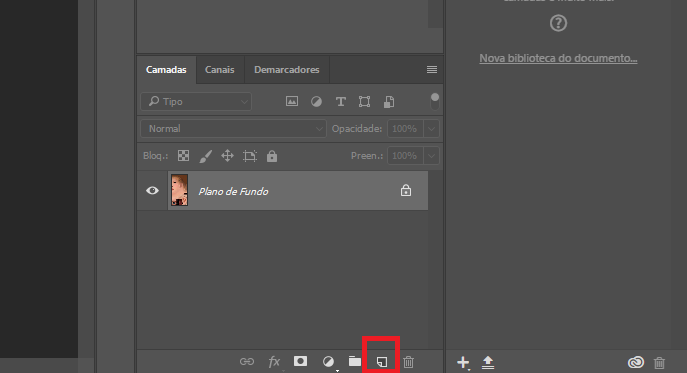Open Libraries help question mark
Image resolution: width=687 pixels, height=373 pixels.
558,23
